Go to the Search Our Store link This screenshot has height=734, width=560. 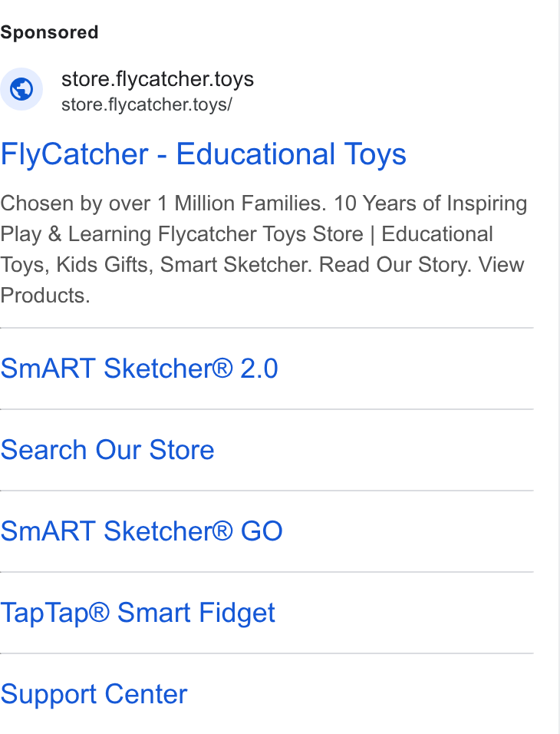(x=107, y=450)
